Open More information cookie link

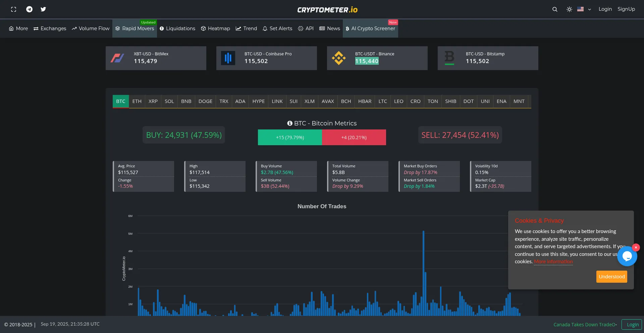(553, 262)
